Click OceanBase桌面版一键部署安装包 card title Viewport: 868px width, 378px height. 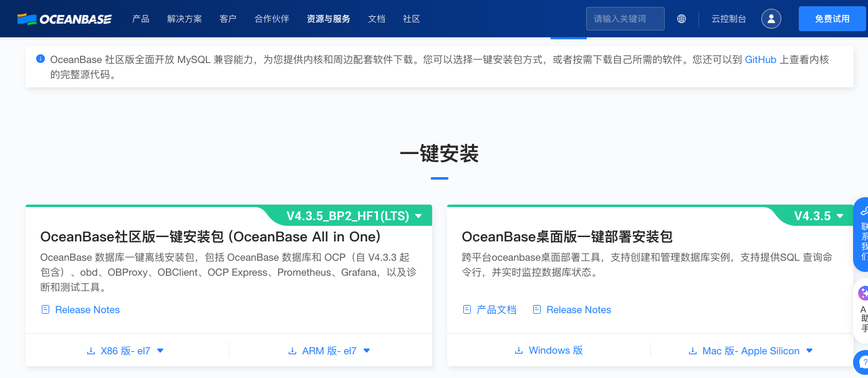567,236
